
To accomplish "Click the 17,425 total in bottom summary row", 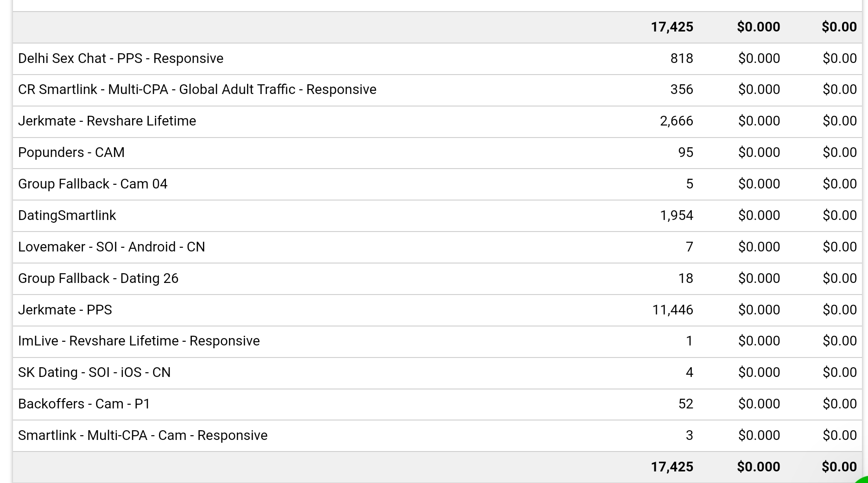I will pyautogui.click(x=672, y=467).
